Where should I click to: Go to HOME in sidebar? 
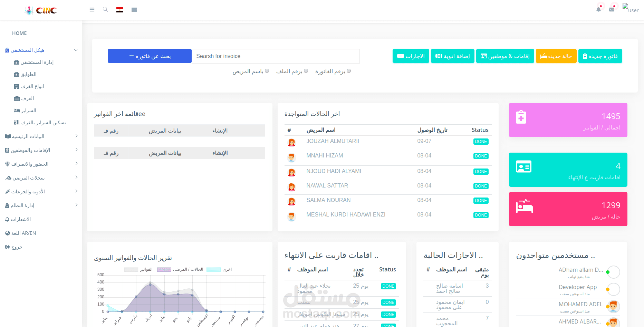click(x=19, y=33)
